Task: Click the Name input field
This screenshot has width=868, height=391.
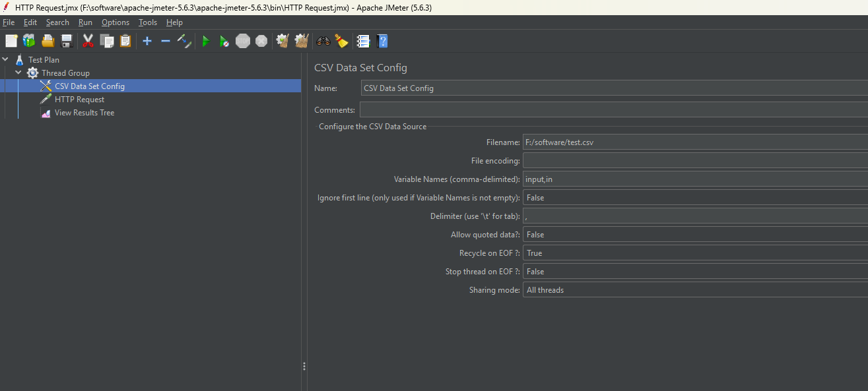Action: (614, 88)
